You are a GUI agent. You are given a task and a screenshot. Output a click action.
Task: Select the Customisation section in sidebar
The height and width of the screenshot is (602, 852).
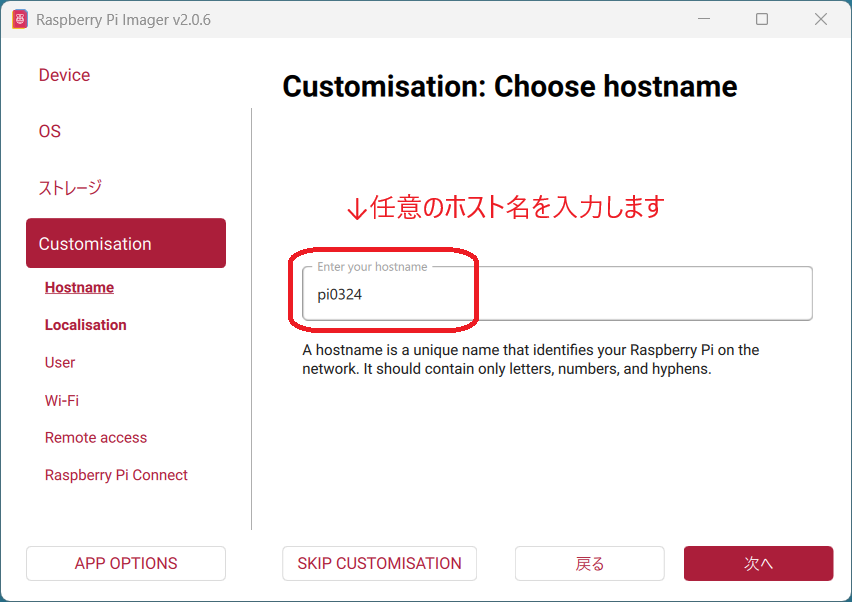coord(126,243)
